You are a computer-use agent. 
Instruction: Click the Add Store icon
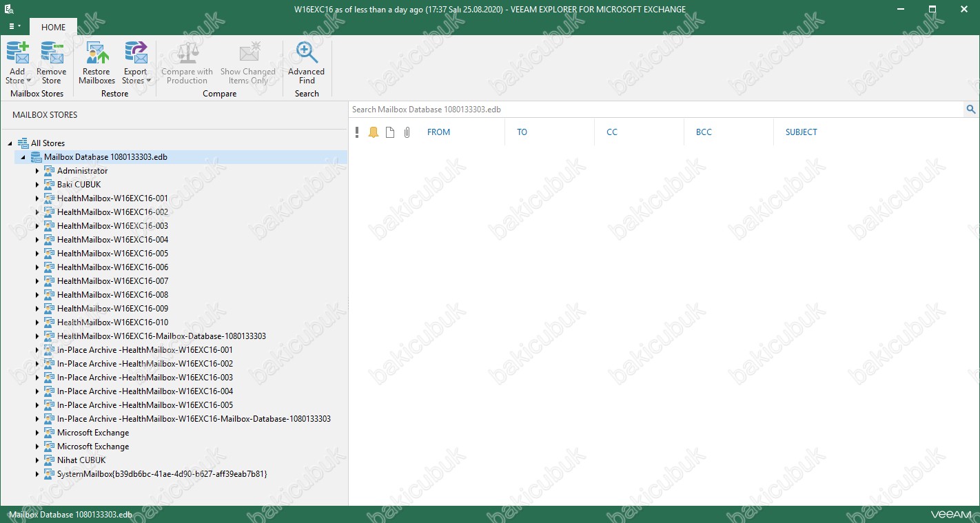[17, 53]
